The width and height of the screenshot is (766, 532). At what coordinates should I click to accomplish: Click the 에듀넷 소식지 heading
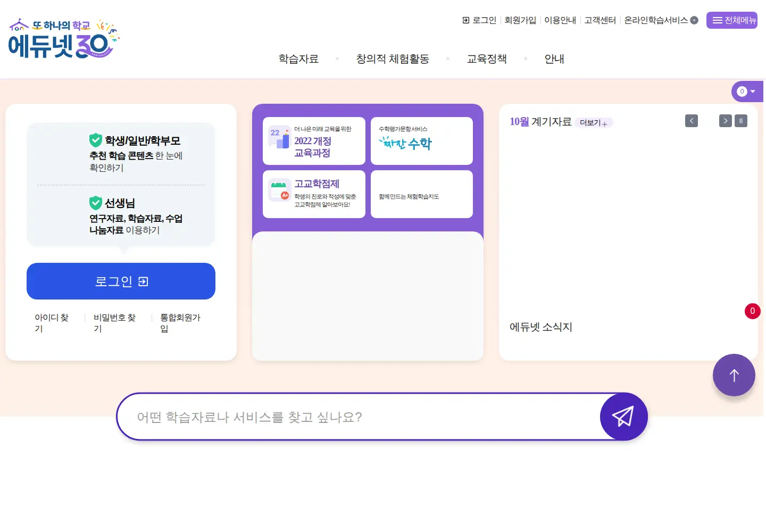541,327
